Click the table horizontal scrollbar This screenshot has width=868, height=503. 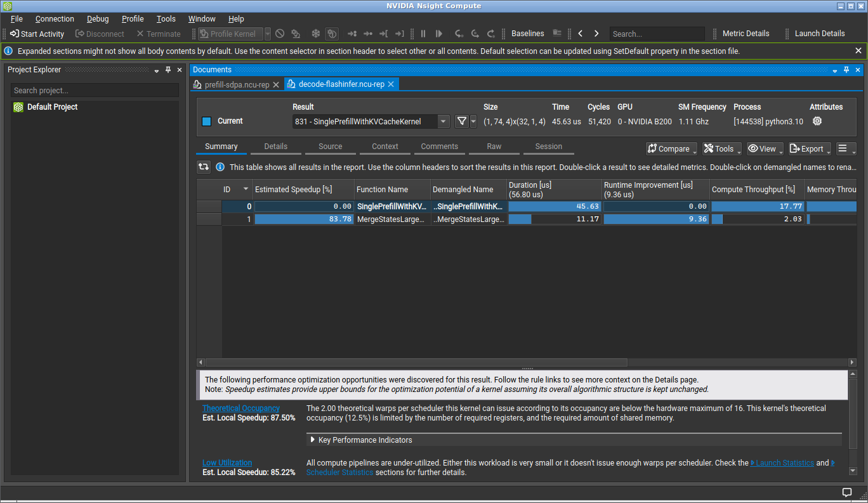(416, 363)
